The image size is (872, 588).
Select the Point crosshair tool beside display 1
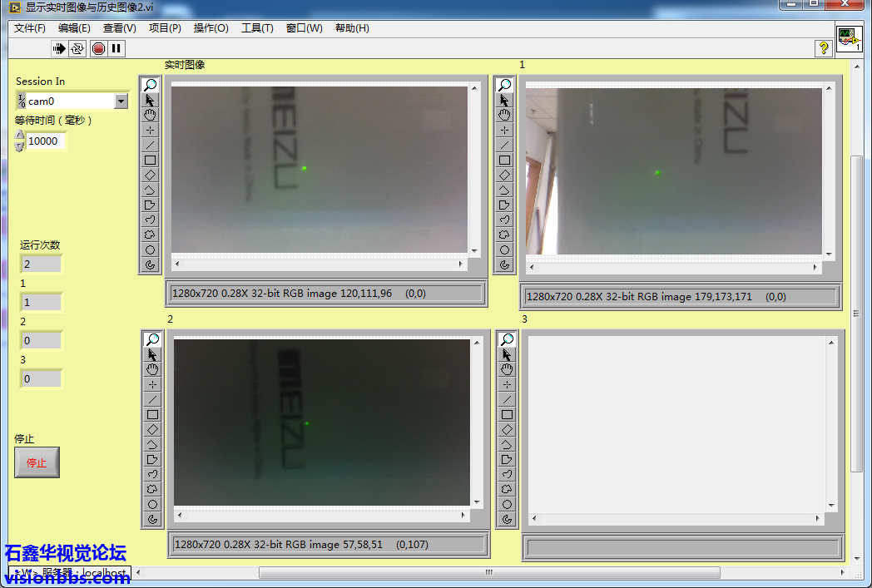pos(504,130)
